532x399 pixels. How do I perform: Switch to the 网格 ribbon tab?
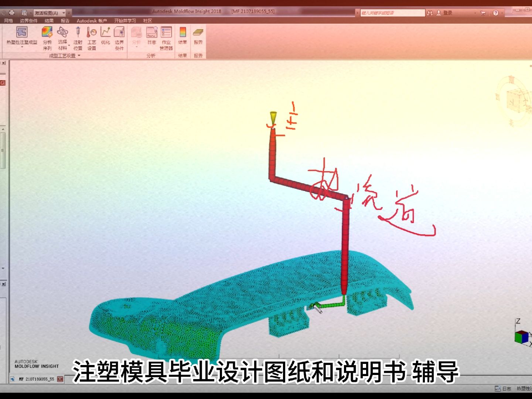click(x=8, y=21)
